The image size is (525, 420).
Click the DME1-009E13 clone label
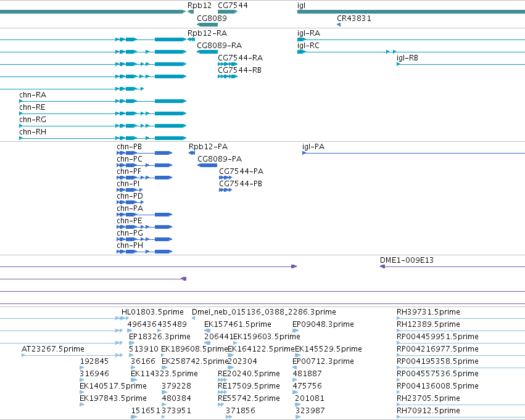407,260
